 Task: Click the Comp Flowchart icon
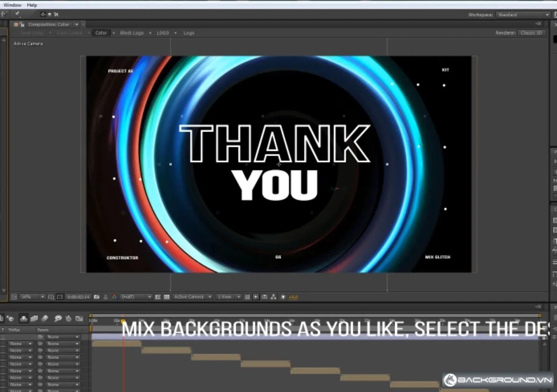pyautogui.click(x=273, y=297)
